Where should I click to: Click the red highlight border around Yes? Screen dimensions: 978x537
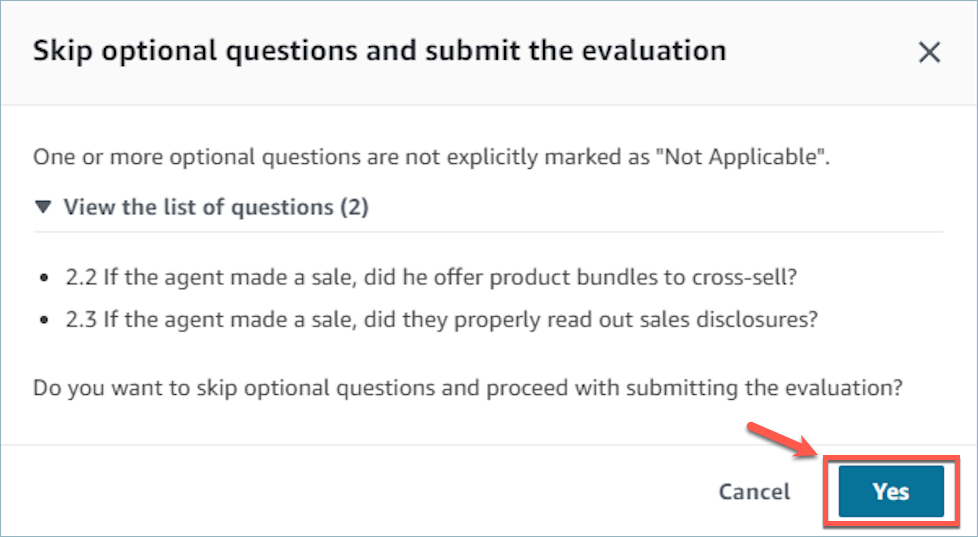(x=826, y=491)
